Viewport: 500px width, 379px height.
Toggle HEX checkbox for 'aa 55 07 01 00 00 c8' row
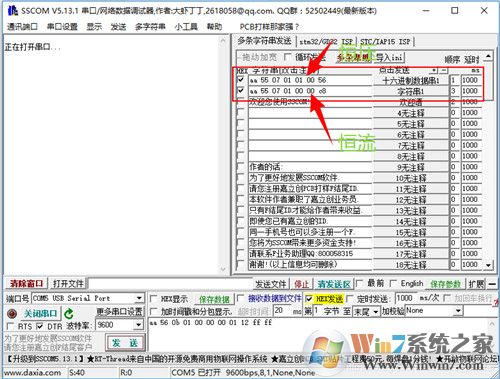(x=241, y=91)
